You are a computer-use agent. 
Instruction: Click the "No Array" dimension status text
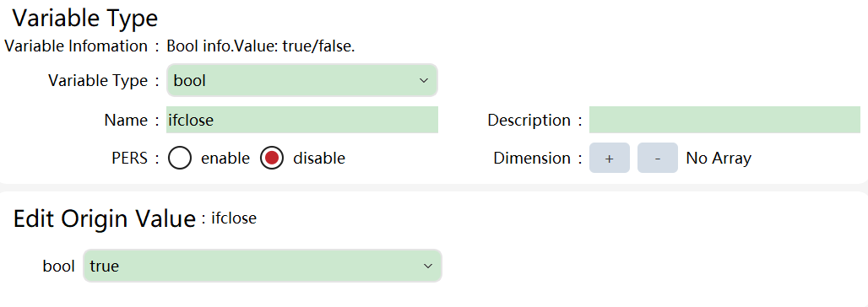(x=719, y=159)
